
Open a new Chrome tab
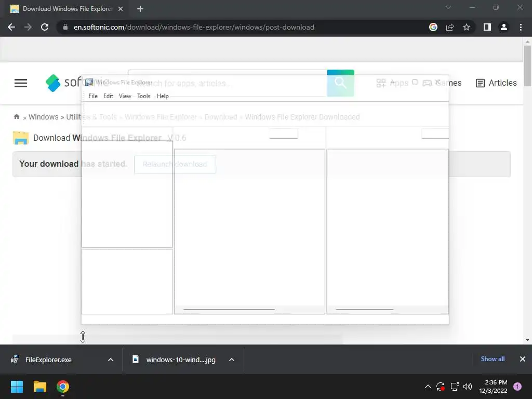140,9
